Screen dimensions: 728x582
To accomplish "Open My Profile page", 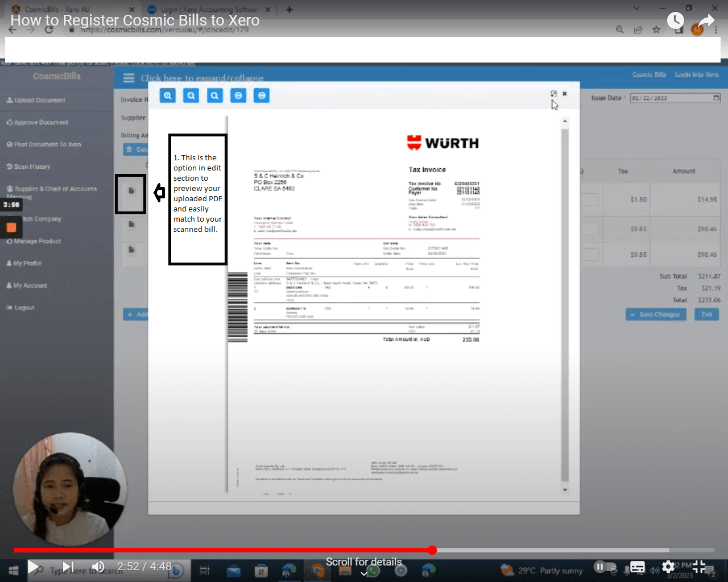I will click(x=24, y=263).
